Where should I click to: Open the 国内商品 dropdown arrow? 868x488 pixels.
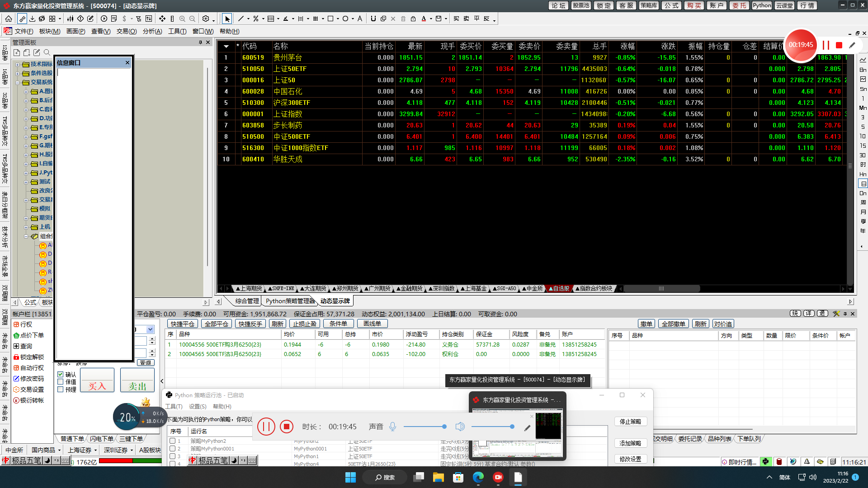coord(59,450)
